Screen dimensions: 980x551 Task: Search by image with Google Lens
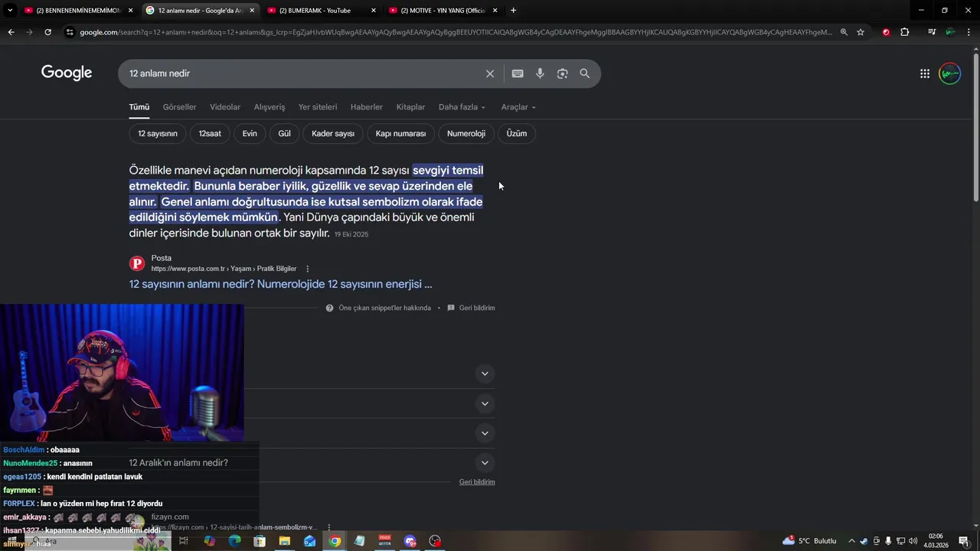562,73
